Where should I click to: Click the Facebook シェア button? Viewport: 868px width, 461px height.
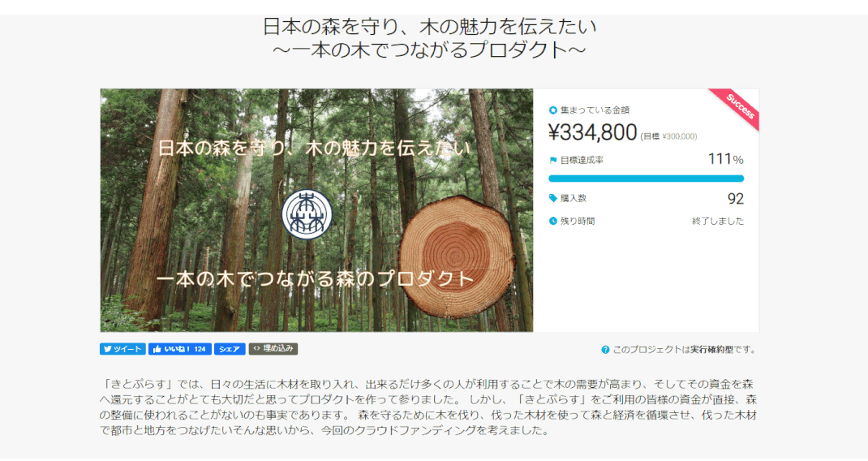point(230,349)
